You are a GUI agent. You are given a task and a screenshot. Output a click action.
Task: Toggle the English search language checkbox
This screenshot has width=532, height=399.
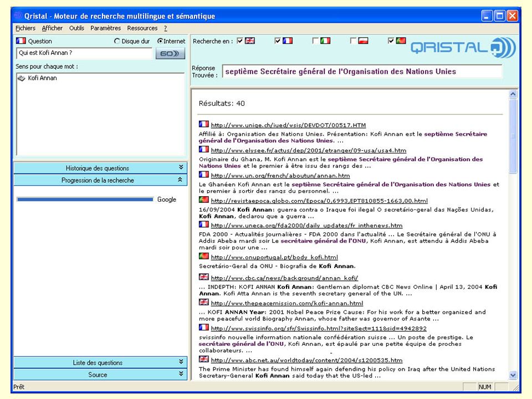240,40
